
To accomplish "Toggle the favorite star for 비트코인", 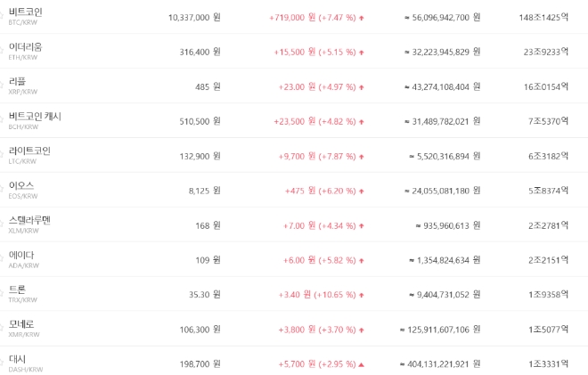I will (x=2, y=17).
